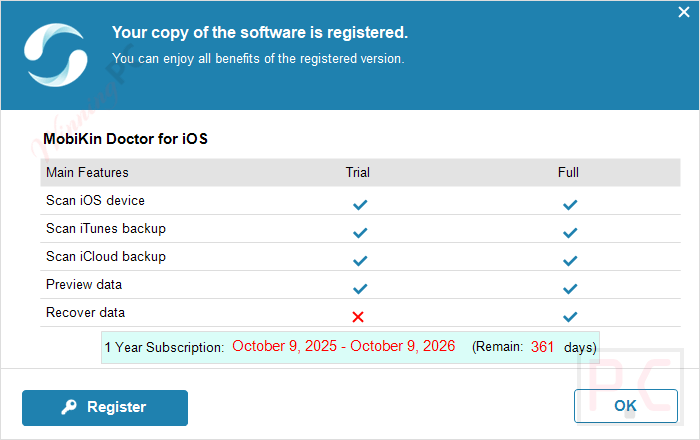
Task: Confirm with the OK button
Action: (x=625, y=406)
